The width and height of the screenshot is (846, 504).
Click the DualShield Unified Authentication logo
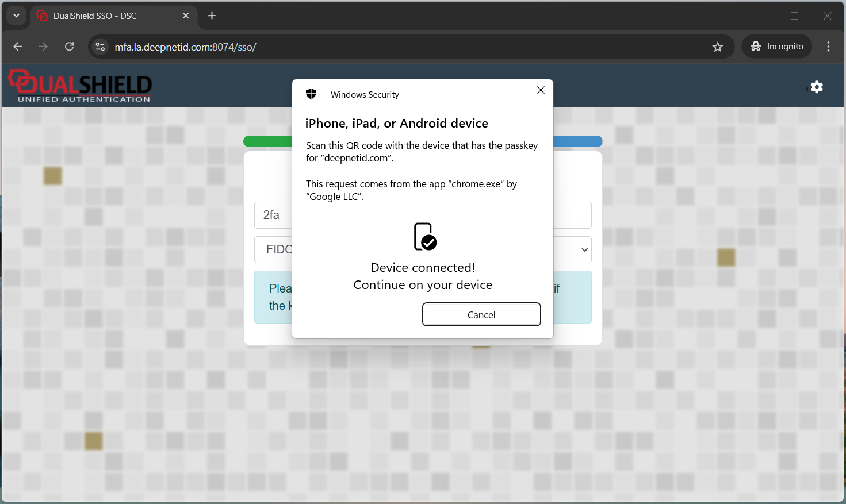(x=80, y=87)
